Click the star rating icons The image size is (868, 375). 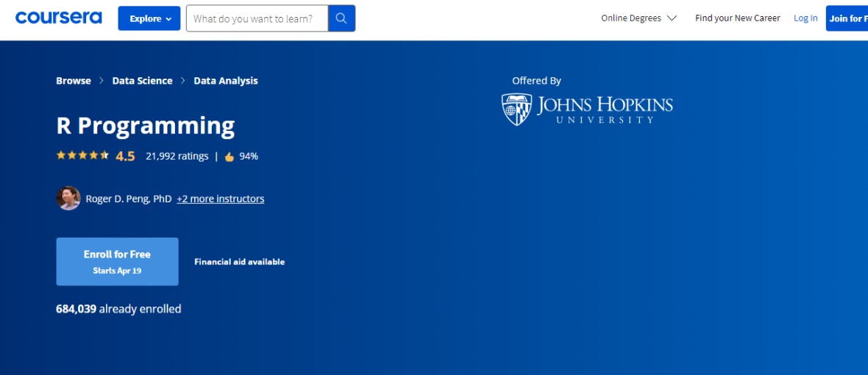pyautogui.click(x=82, y=155)
